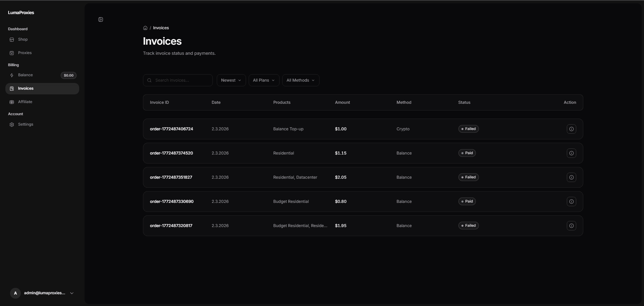Collapse the sidebar with the panel icon
Screen dimensions: 644x306
[x=100, y=19]
